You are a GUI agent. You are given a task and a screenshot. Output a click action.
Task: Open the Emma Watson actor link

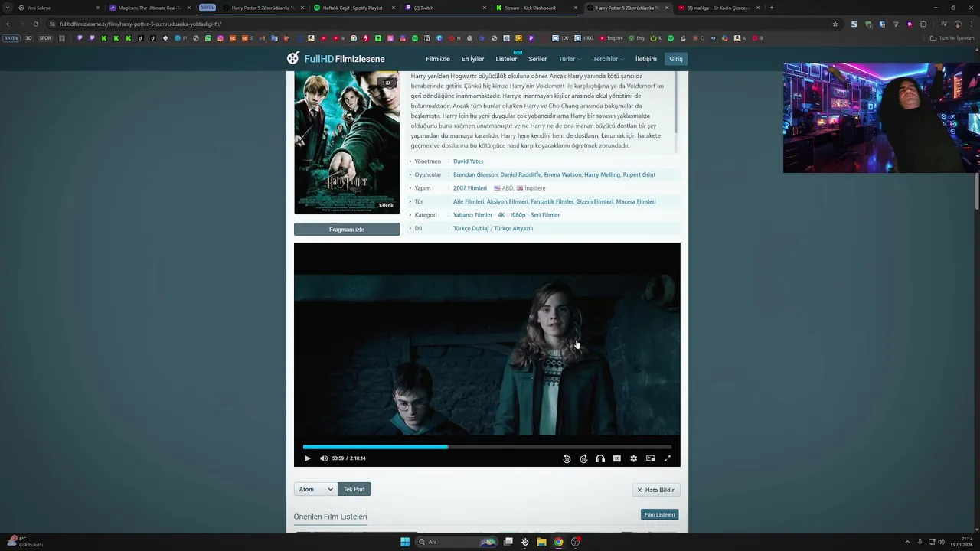tap(563, 174)
